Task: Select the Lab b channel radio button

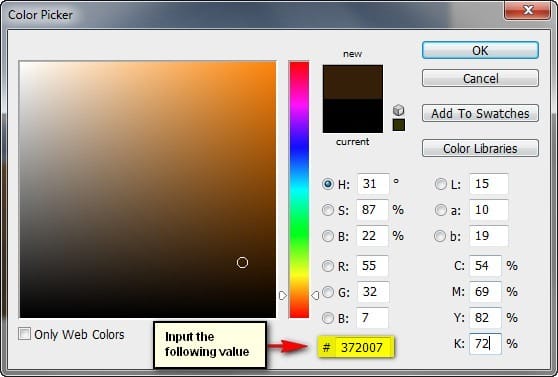Action: point(441,236)
